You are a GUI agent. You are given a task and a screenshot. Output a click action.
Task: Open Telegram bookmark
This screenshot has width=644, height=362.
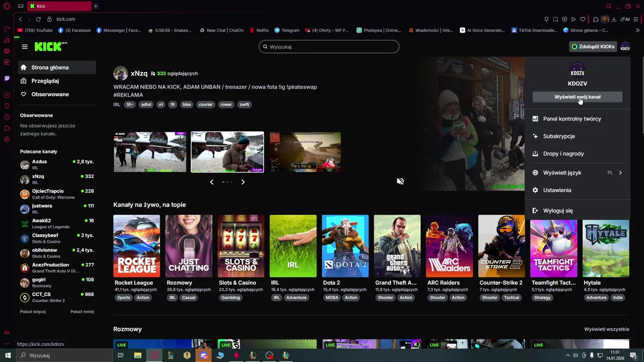click(287, 30)
